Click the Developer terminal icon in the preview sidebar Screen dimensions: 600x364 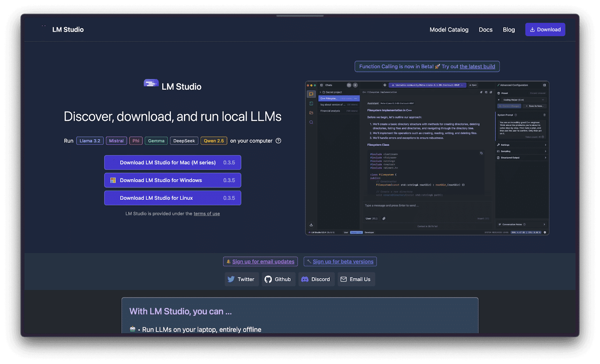(x=311, y=103)
